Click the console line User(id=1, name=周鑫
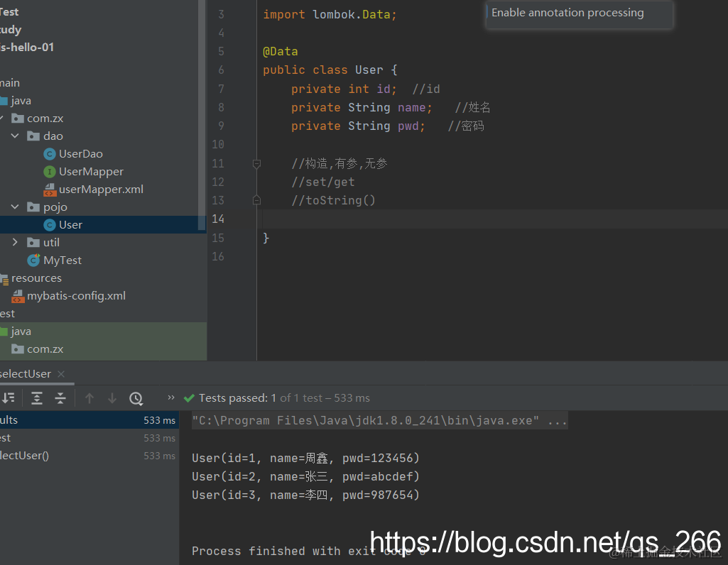The height and width of the screenshot is (565, 728). click(x=305, y=459)
